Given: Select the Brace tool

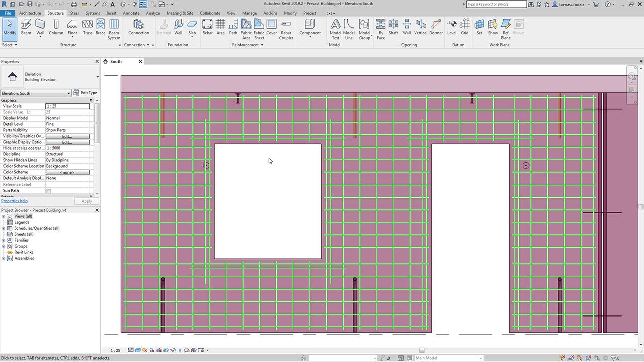Looking at the screenshot, I should [101, 27].
